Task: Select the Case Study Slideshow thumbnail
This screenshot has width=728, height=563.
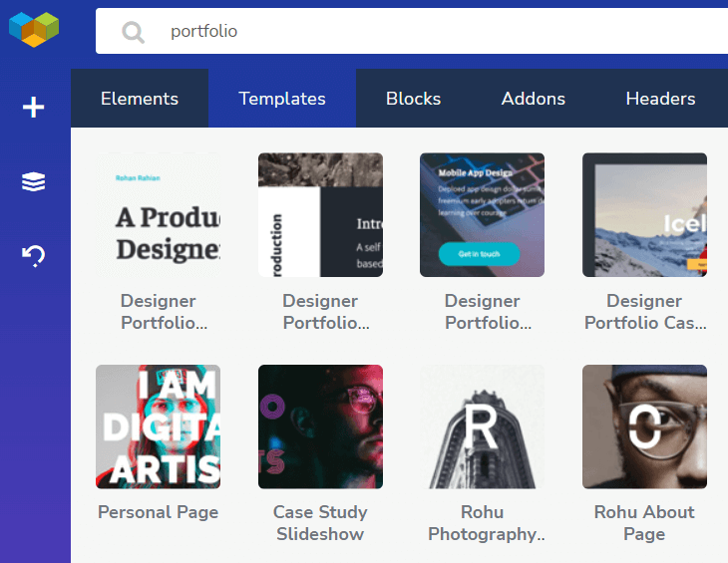Action: click(320, 426)
